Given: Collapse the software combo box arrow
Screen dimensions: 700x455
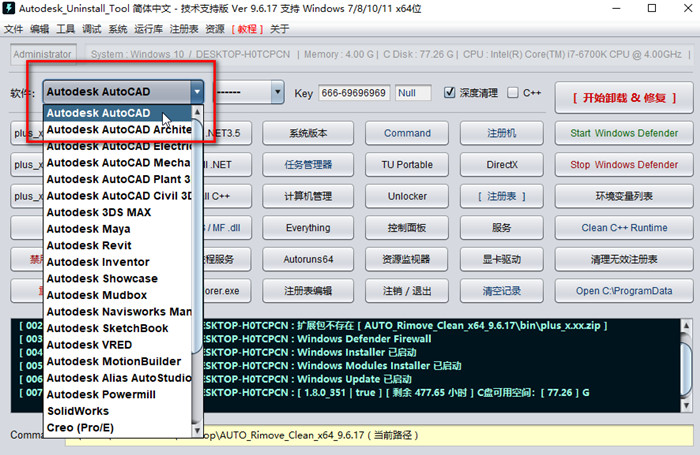Looking at the screenshot, I should 197,92.
